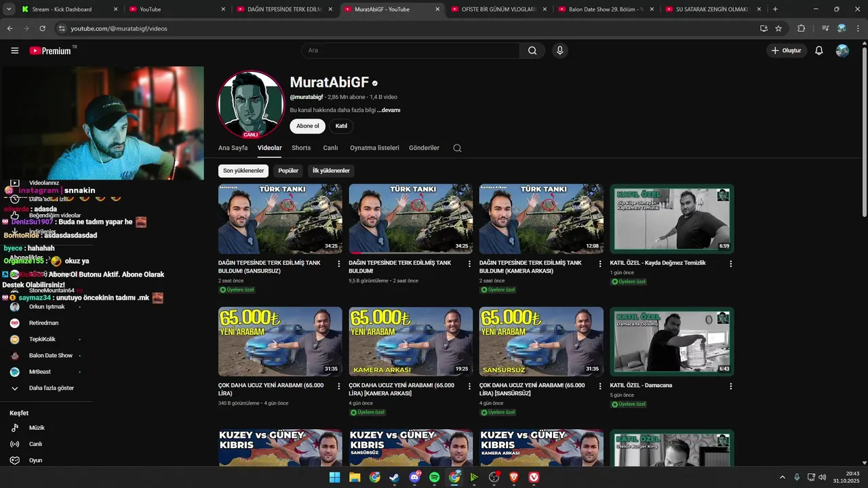Select the Popüler filter chip
The width and height of the screenshot is (868, 488).
point(288,171)
